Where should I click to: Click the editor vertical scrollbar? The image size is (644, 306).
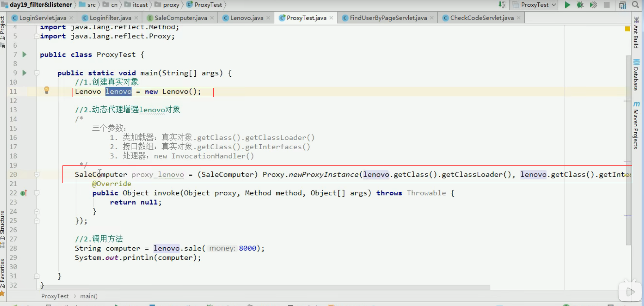pyautogui.click(x=628, y=150)
